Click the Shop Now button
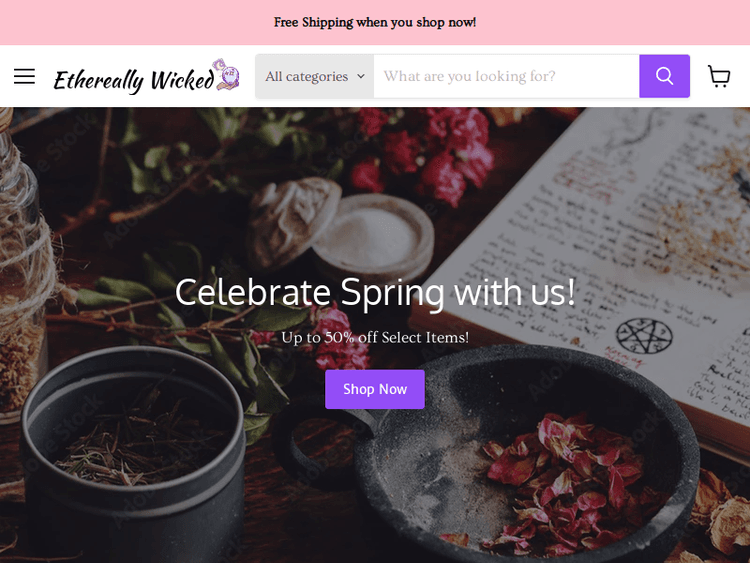 click(375, 389)
